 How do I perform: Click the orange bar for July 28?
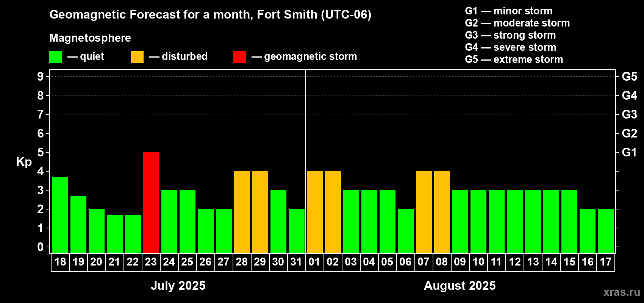pos(242,212)
